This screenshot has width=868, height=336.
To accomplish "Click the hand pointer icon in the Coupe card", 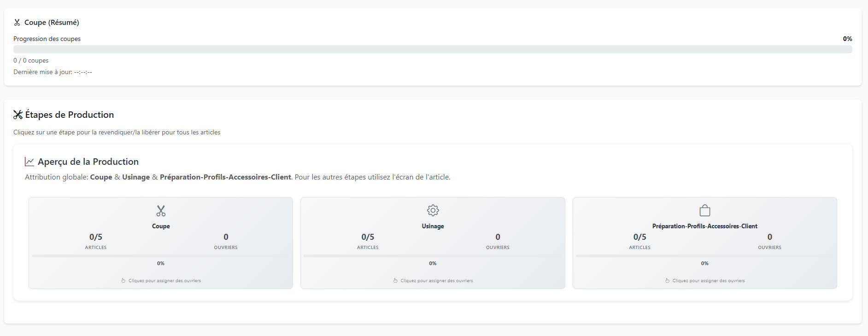I will point(123,280).
